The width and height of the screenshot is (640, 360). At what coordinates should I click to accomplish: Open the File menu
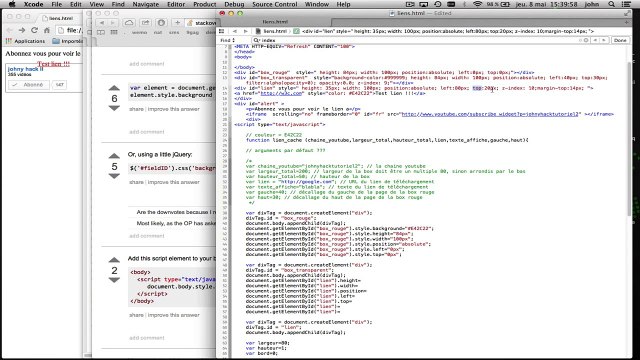tap(56, 4)
